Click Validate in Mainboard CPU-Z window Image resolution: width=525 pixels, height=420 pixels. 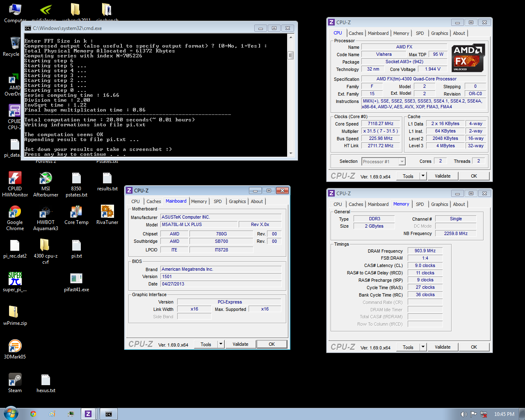(240, 344)
